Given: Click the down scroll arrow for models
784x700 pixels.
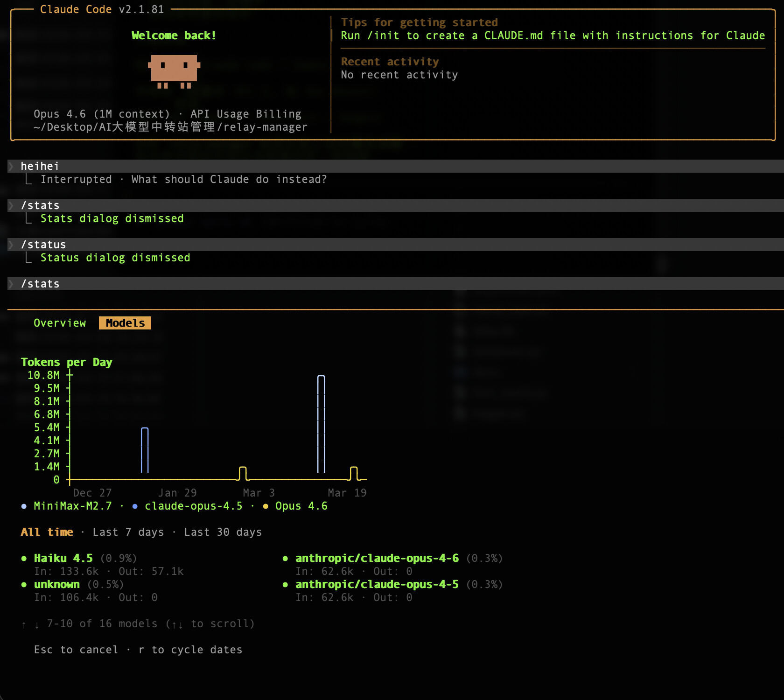Looking at the screenshot, I should click(37, 624).
